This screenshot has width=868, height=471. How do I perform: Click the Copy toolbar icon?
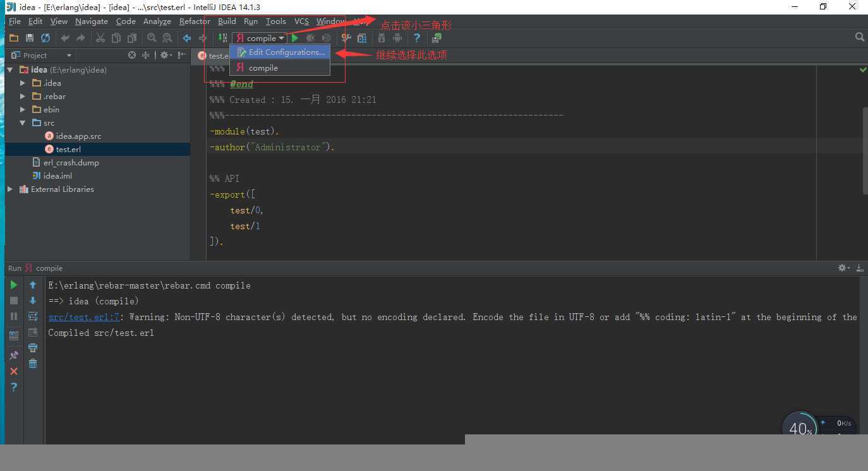(116, 38)
